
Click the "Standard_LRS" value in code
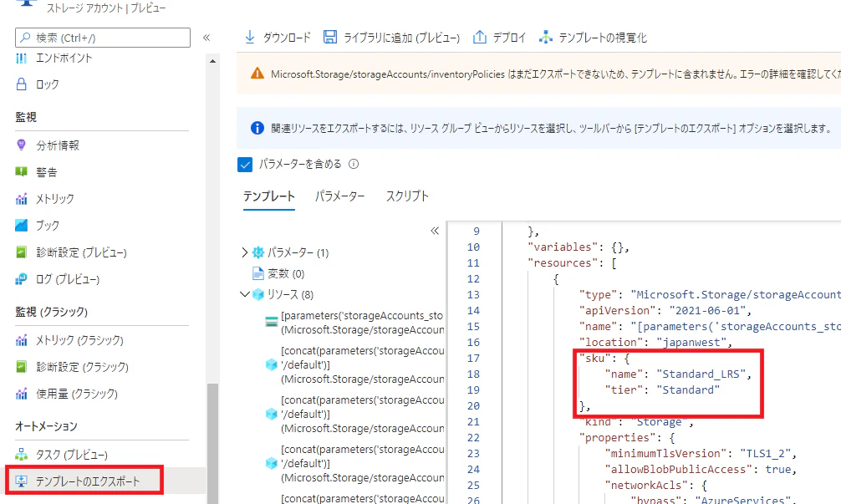tap(701, 374)
